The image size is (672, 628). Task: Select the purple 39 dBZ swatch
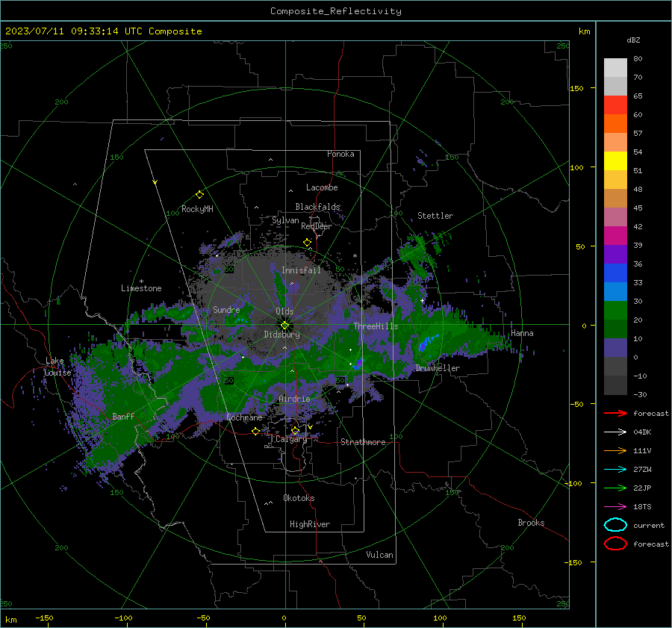(615, 254)
